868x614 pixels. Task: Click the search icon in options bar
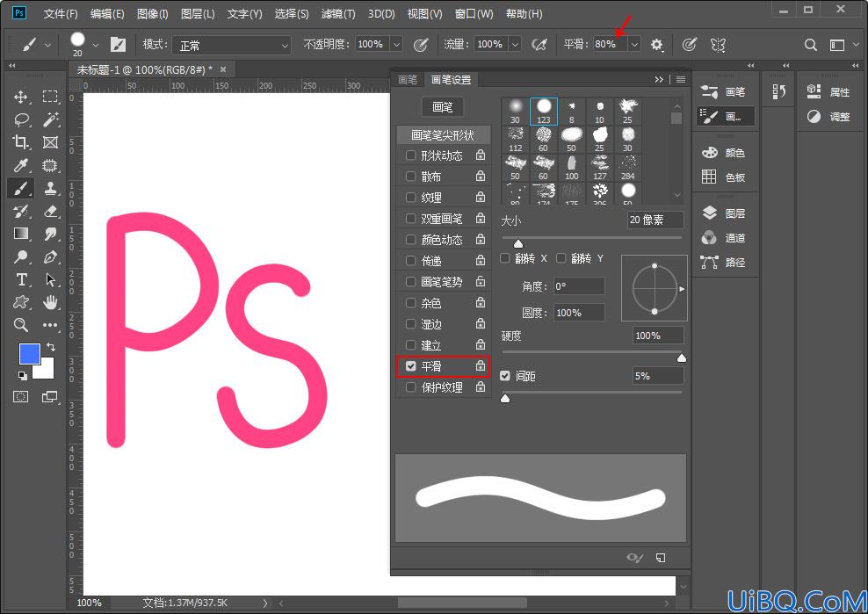tap(810, 45)
